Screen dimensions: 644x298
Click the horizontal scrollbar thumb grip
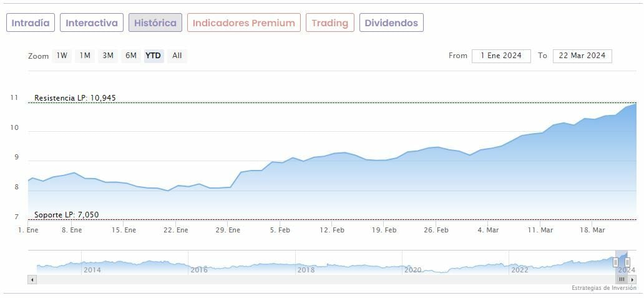pyautogui.click(x=622, y=280)
